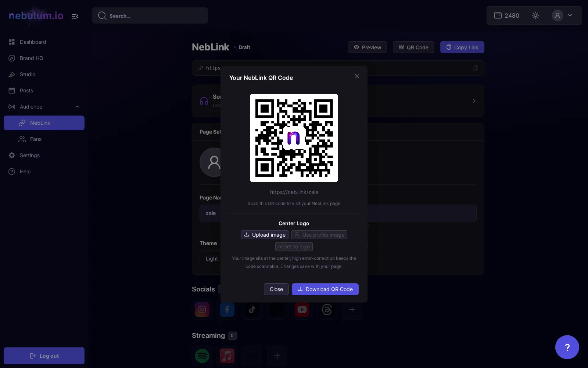This screenshot has width=588, height=368.
Task: Open the user account dropdown arrow
Action: [570, 15]
